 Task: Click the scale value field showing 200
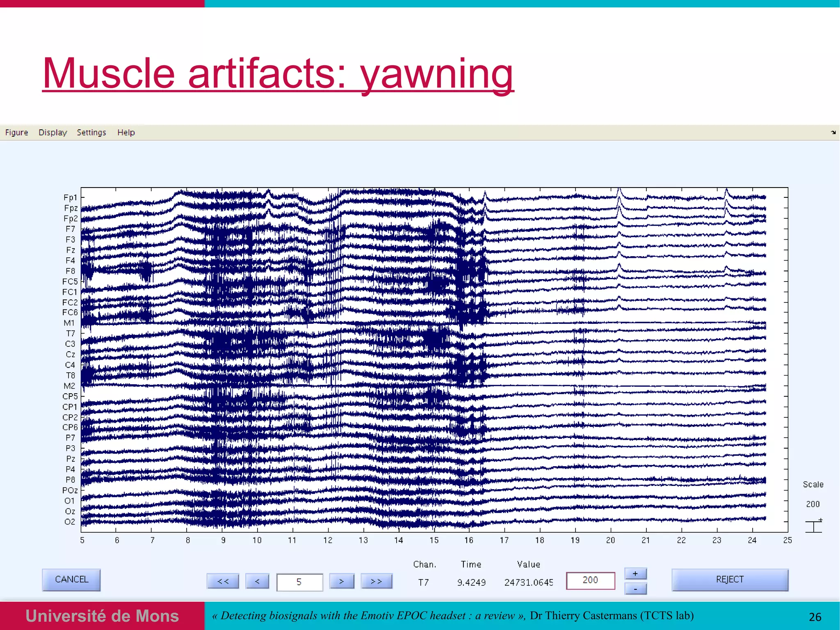tap(590, 580)
